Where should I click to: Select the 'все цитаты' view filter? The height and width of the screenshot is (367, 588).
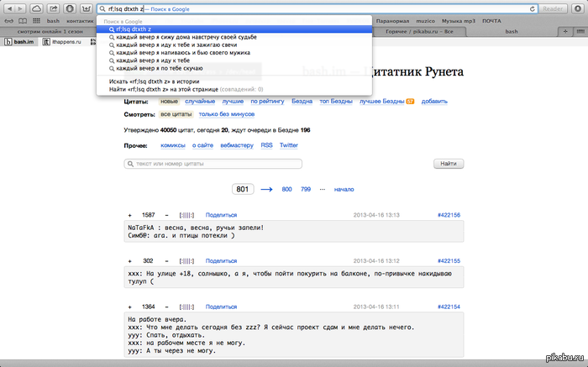pyautogui.click(x=176, y=113)
